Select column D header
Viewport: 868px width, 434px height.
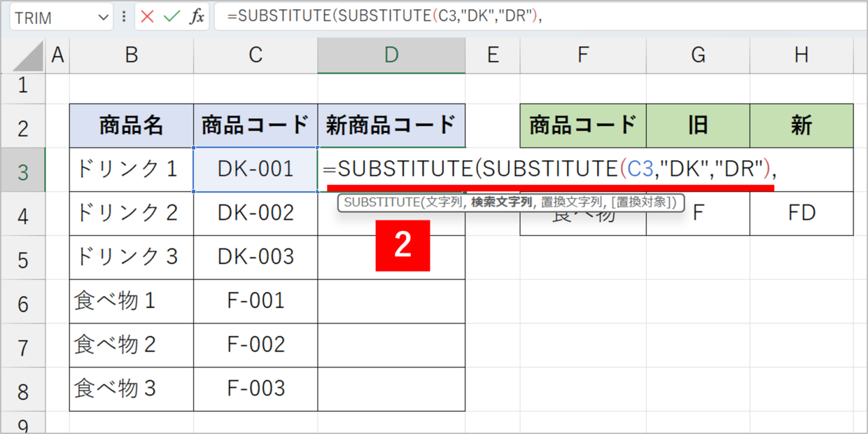click(x=391, y=56)
